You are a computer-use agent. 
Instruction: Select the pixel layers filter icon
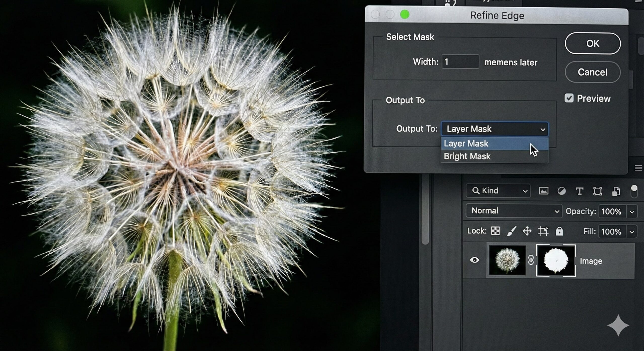point(544,191)
